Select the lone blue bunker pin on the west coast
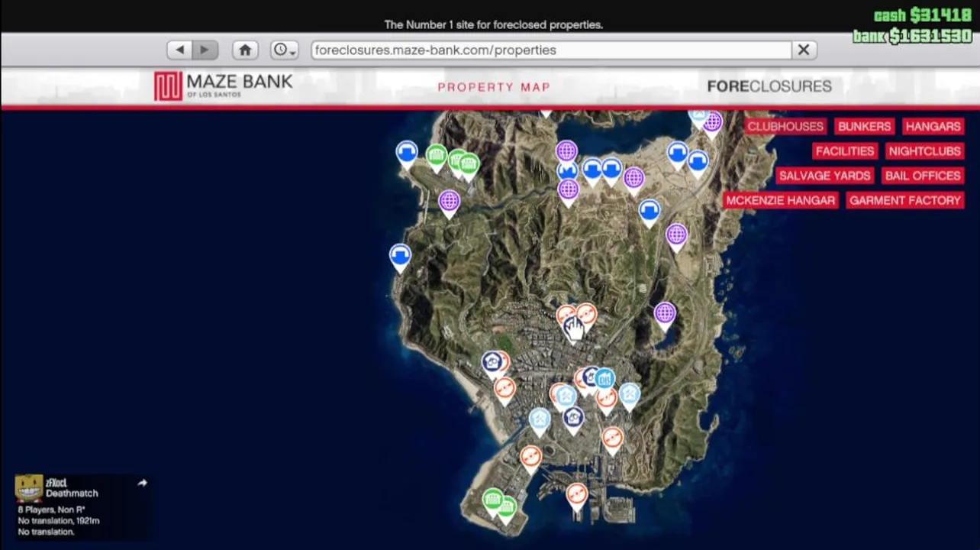Viewport: 980px width, 550px height. (400, 257)
